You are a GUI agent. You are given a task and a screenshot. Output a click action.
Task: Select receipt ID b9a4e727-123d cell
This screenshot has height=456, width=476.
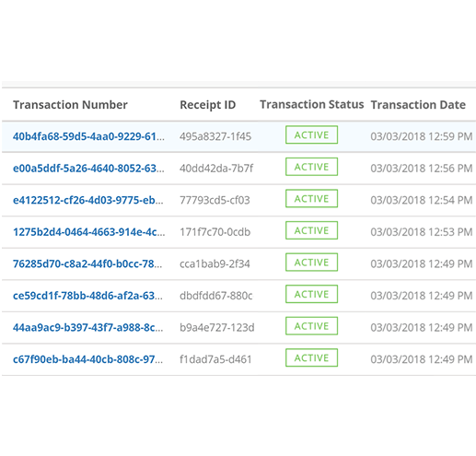pyautogui.click(x=217, y=328)
